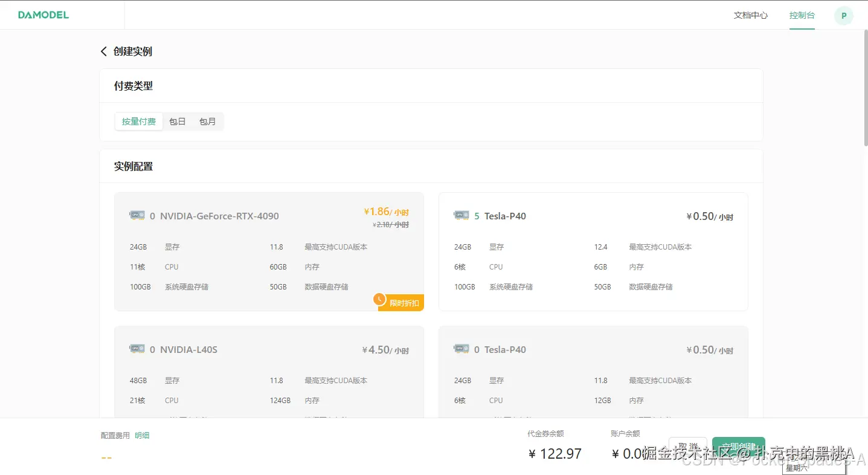This screenshot has width=868, height=475.
Task: Click the 账户余额 label
Action: coord(626,433)
